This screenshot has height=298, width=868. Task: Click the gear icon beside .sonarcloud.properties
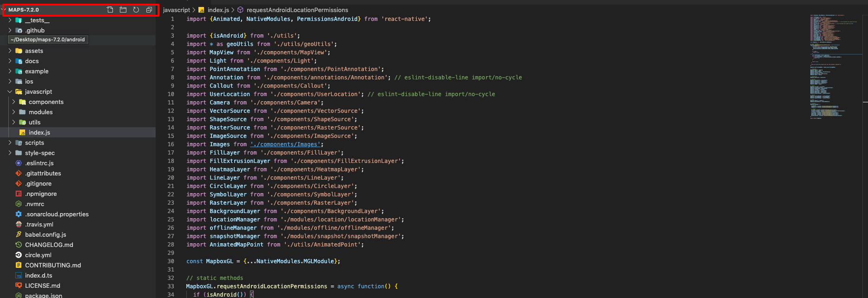click(19, 214)
